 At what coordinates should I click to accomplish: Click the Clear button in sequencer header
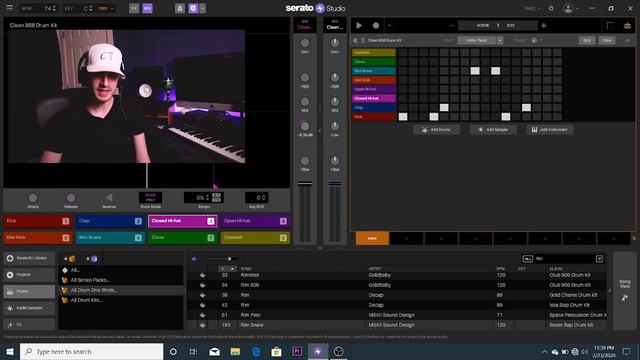(x=607, y=40)
